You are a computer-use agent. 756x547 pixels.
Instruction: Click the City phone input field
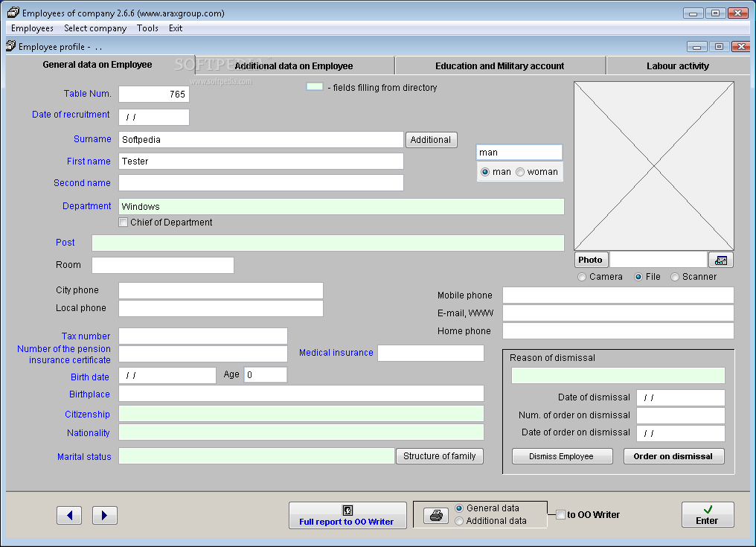221,290
